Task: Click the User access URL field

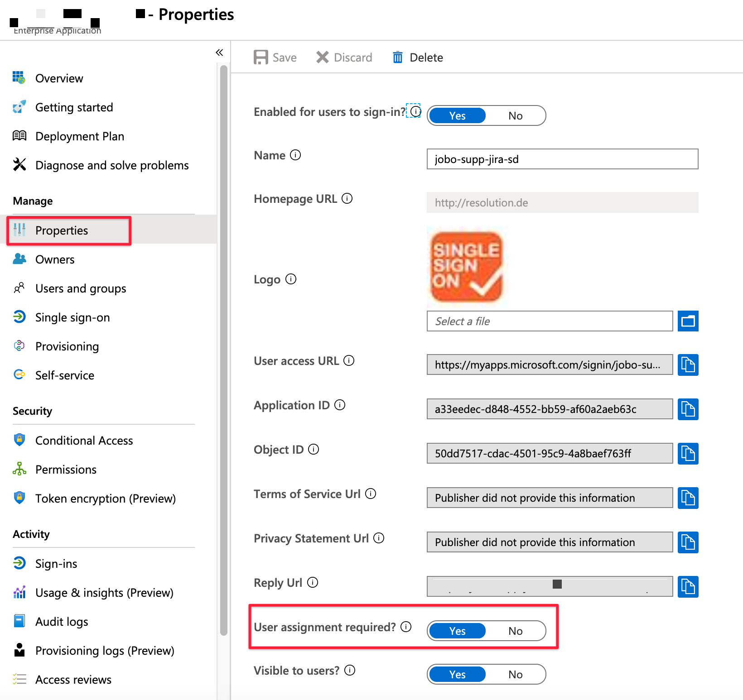Action: pos(550,364)
